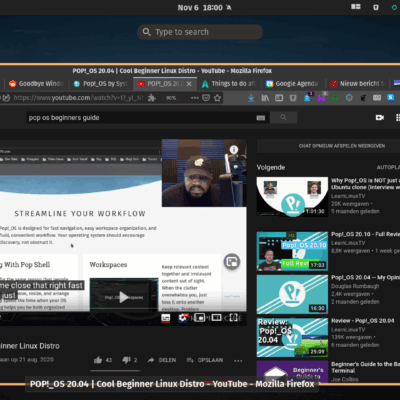Screen dimensions: 400x400
Task: Open the Why Pop!_OS is NOT just thumbnail
Action: (292, 197)
